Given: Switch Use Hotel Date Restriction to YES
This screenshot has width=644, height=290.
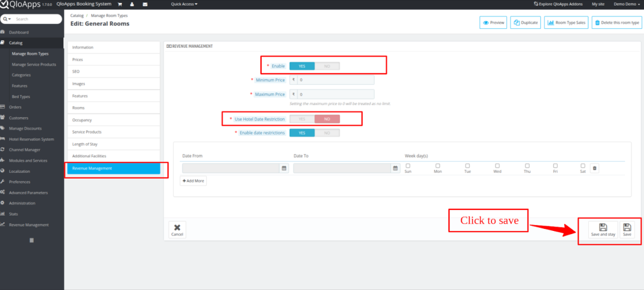Looking at the screenshot, I should (302, 119).
